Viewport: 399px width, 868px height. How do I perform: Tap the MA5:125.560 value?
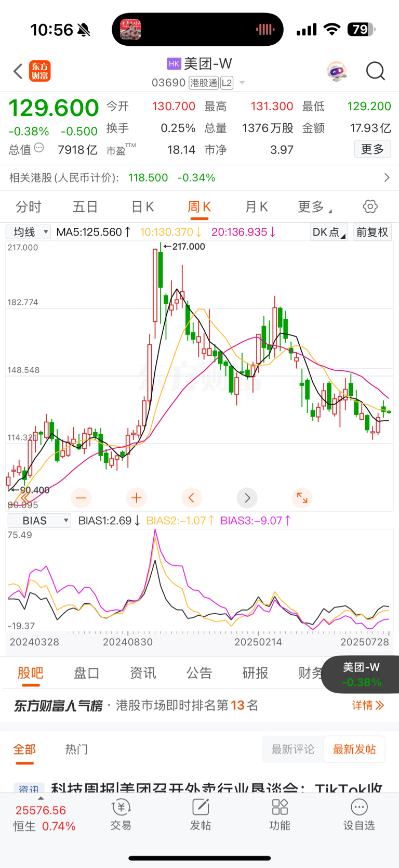pos(94,232)
